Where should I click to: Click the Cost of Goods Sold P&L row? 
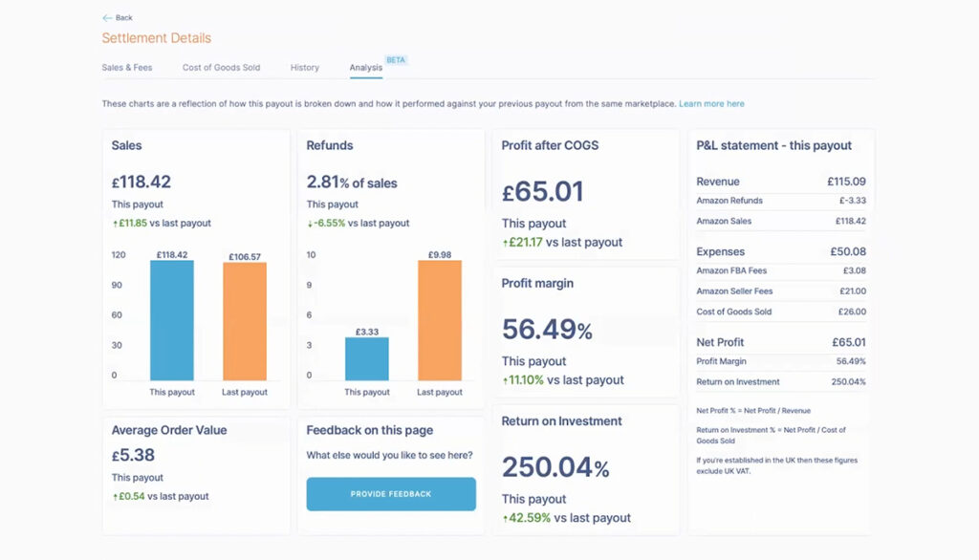(780, 312)
